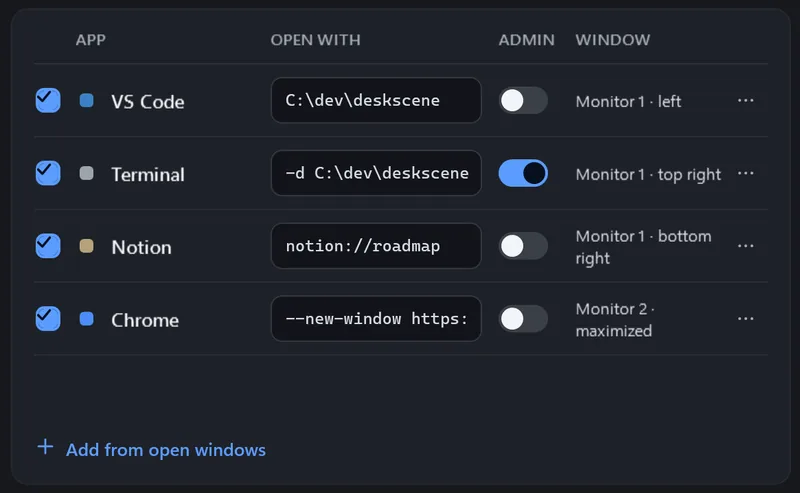This screenshot has height=493, width=800.
Task: Open more options for VS Code row
Action: (x=745, y=101)
